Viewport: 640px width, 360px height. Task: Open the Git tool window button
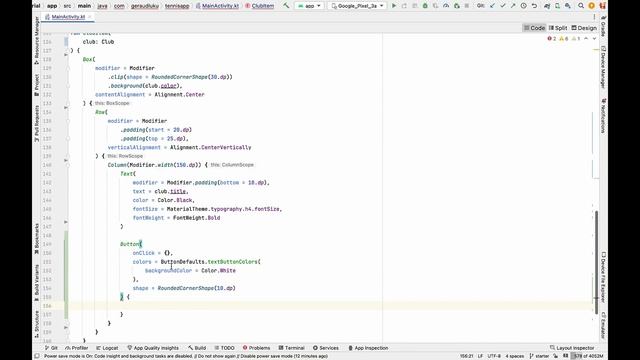click(51, 348)
